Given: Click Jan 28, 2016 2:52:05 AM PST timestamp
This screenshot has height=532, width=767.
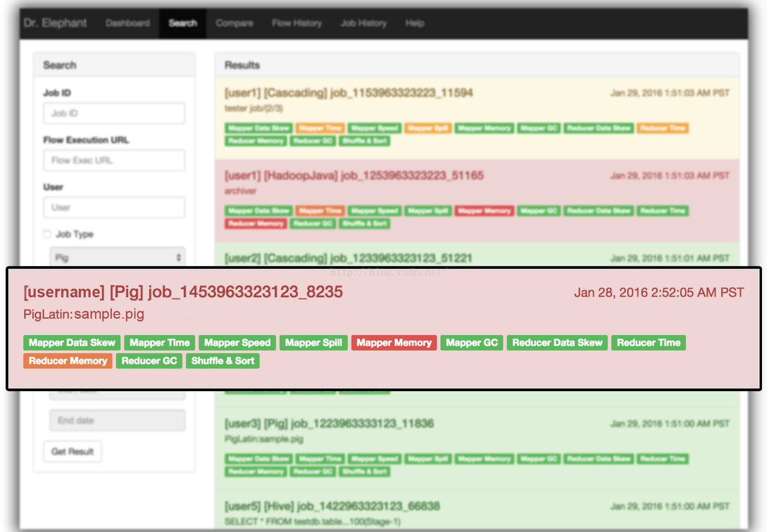Looking at the screenshot, I should tap(659, 293).
